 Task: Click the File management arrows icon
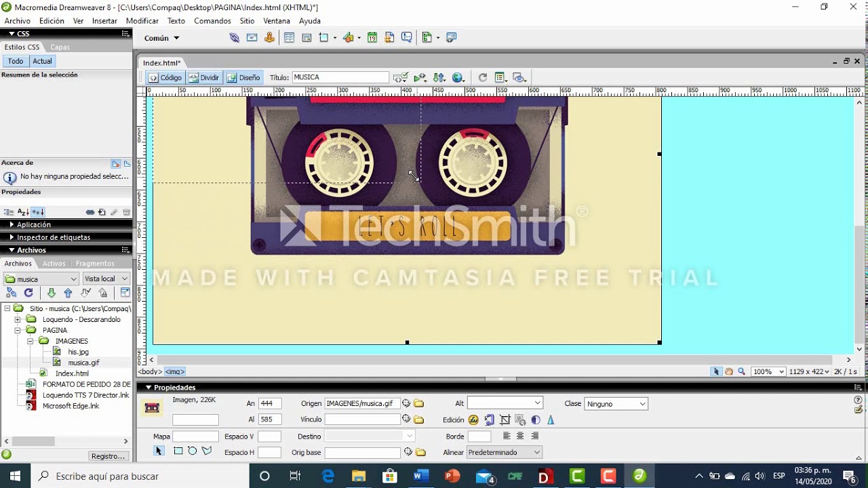pos(439,77)
